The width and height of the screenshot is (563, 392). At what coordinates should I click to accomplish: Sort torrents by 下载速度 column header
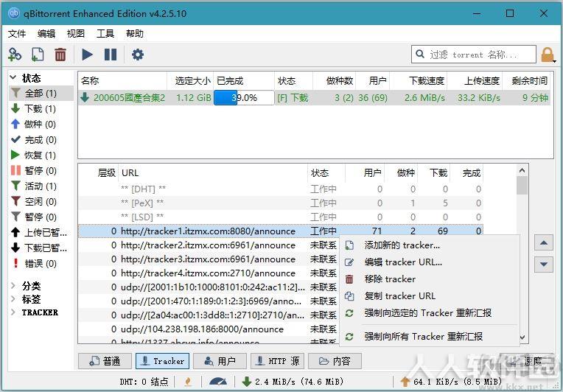click(x=419, y=81)
